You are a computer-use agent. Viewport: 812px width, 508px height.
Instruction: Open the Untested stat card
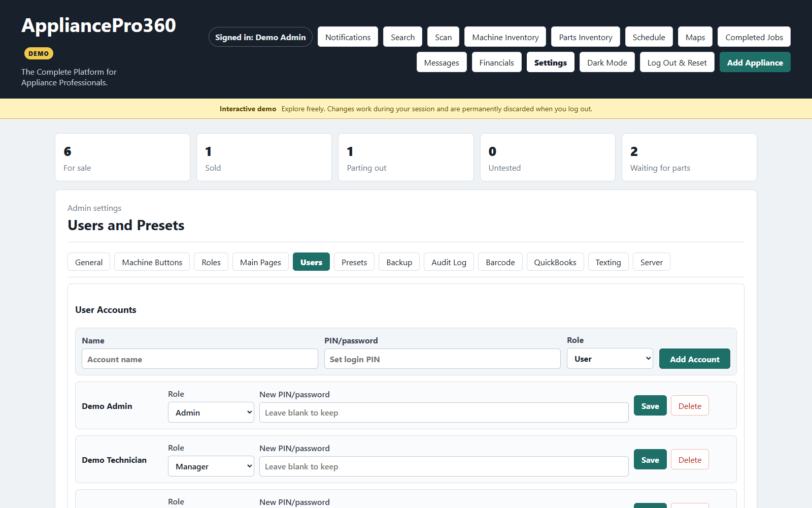point(548,157)
